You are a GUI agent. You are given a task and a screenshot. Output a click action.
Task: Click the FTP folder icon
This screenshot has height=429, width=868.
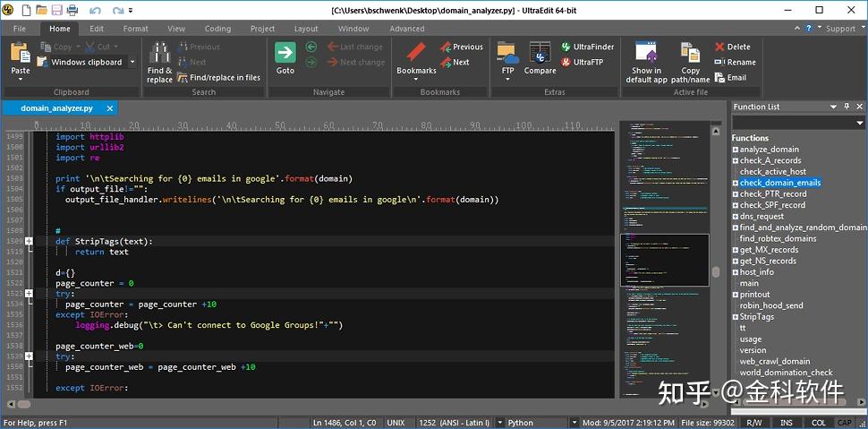[x=507, y=56]
